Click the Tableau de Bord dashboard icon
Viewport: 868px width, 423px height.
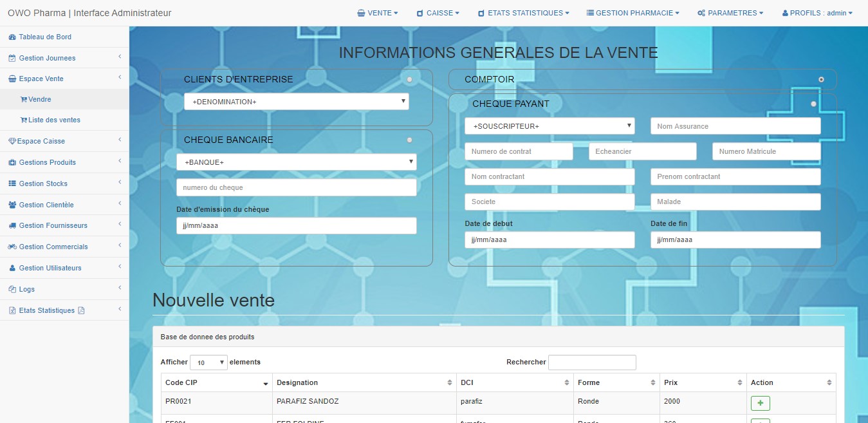click(x=12, y=37)
